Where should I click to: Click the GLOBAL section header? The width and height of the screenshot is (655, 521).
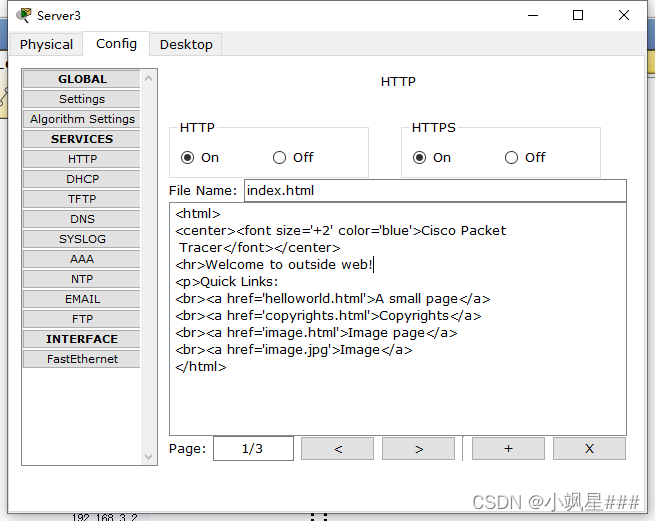(82, 79)
